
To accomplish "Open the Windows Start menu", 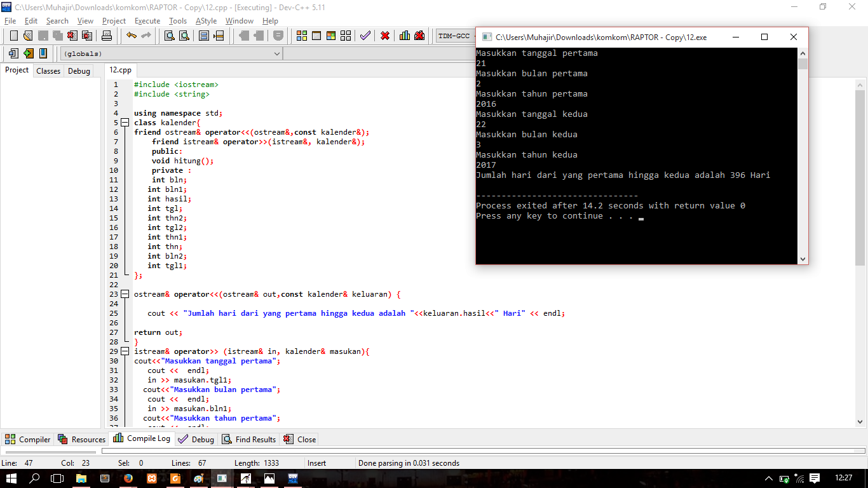I will click(x=11, y=478).
